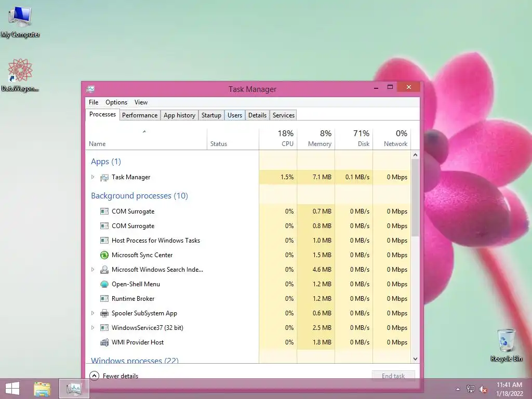Open the File menu

click(94, 102)
